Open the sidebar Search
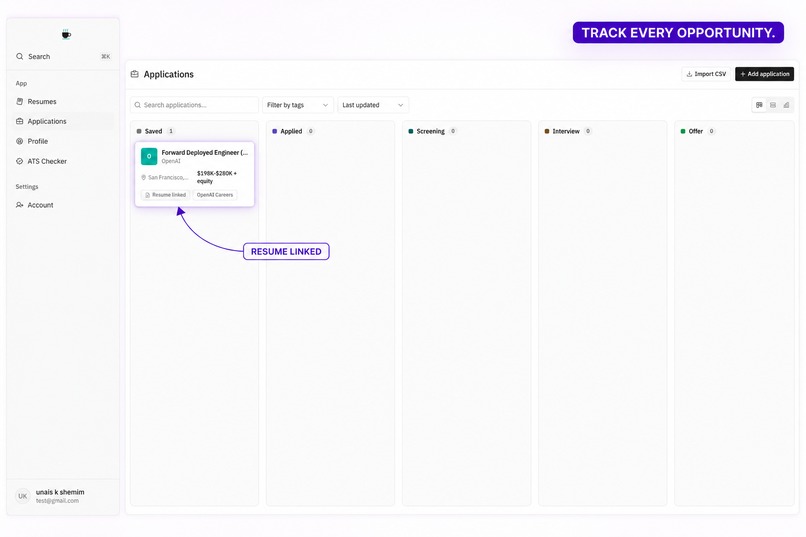 click(63, 57)
